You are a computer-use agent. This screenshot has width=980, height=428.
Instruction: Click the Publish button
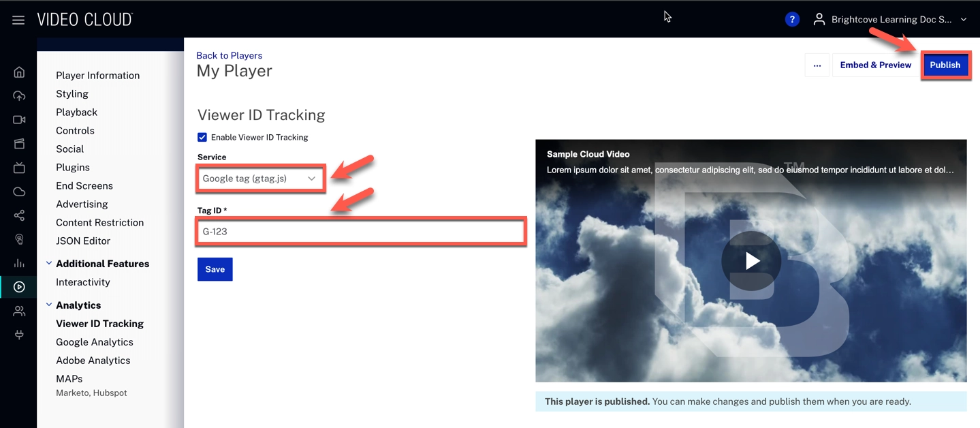945,65
